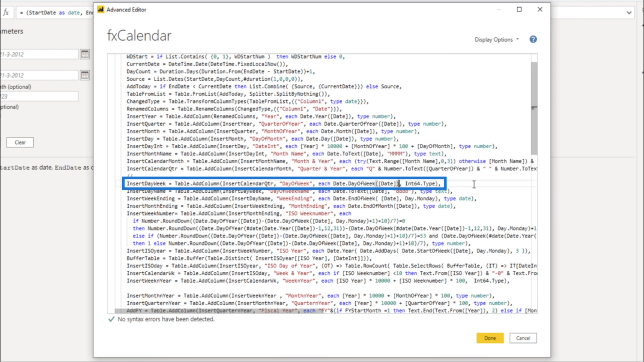The image size is (644, 362).
Task: Click the formula bar text
Action: coord(57,13)
